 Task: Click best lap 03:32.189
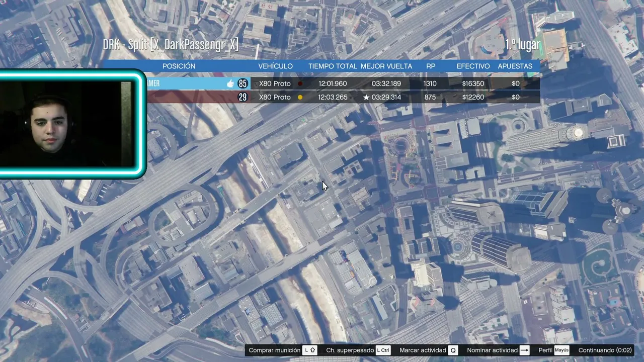click(x=386, y=83)
